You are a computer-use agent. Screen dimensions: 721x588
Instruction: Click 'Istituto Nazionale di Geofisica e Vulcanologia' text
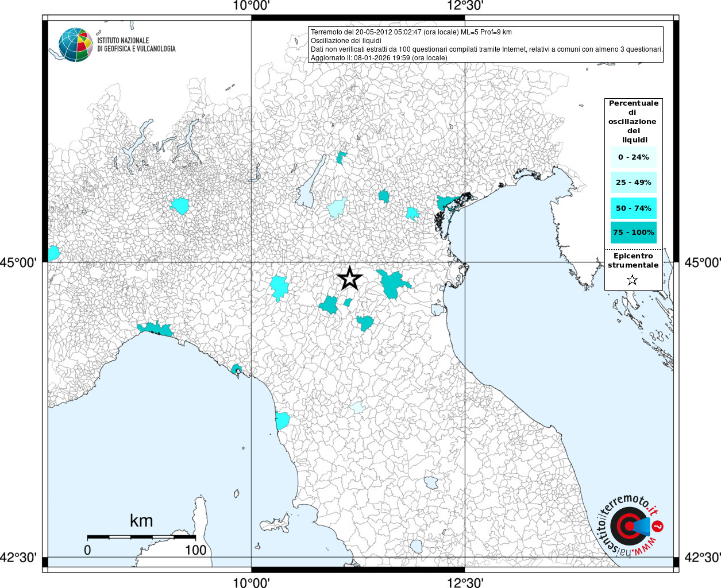[x=136, y=45]
